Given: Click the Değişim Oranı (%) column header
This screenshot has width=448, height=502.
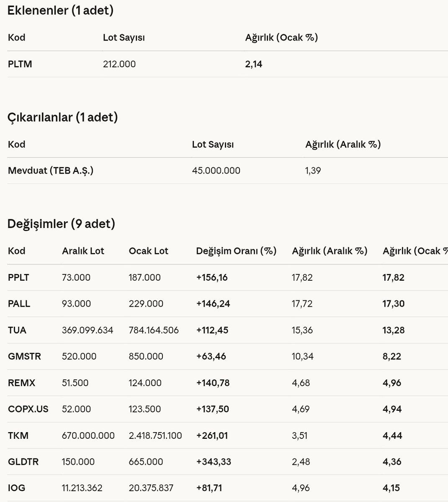Looking at the screenshot, I should pos(236,251).
